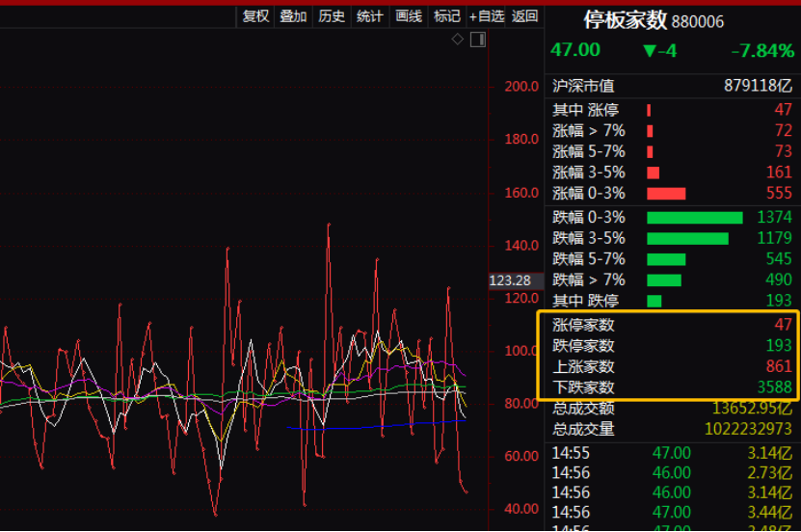This screenshot has width=801, height=532.
Task: Select the 画线 drawing tool
Action: (x=409, y=15)
